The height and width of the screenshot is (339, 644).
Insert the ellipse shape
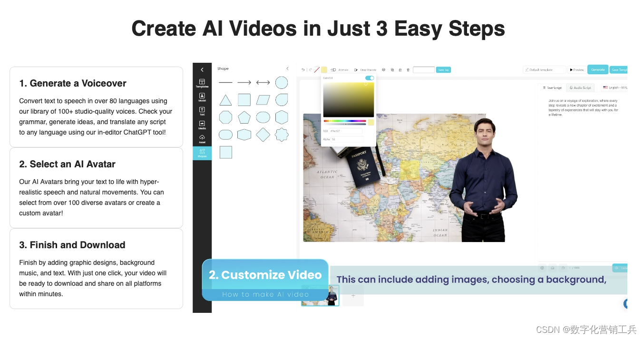pos(263,117)
